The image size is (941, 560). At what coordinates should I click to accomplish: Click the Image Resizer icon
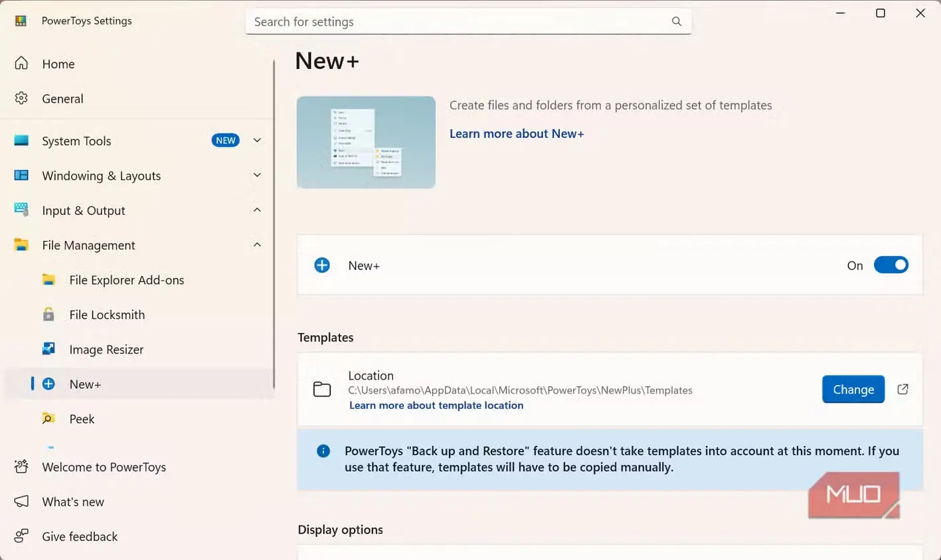point(48,349)
